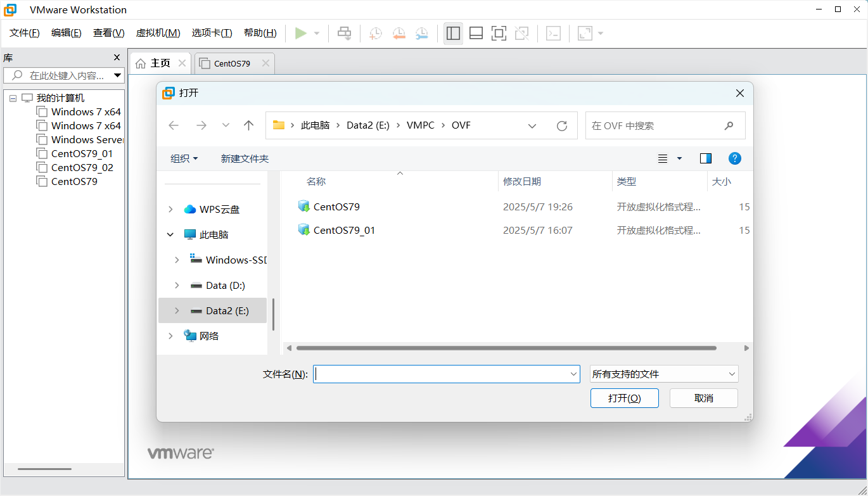Click the console view toolbar icon
Screen dimensions: 868x496
coord(553,34)
